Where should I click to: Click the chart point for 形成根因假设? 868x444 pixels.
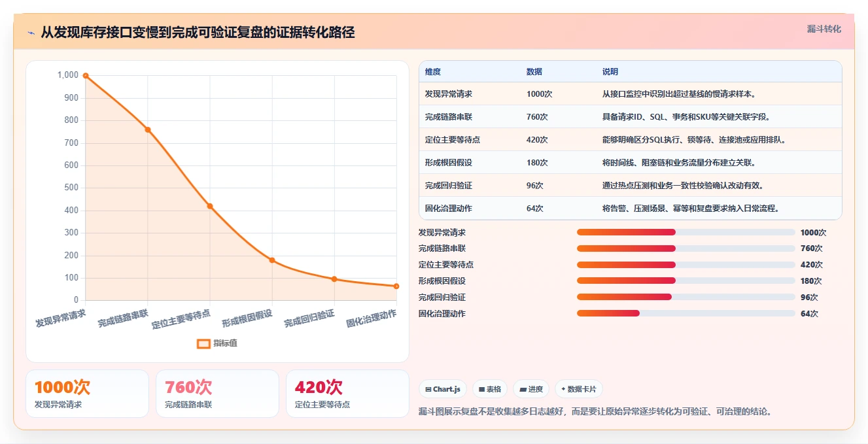pos(272,260)
